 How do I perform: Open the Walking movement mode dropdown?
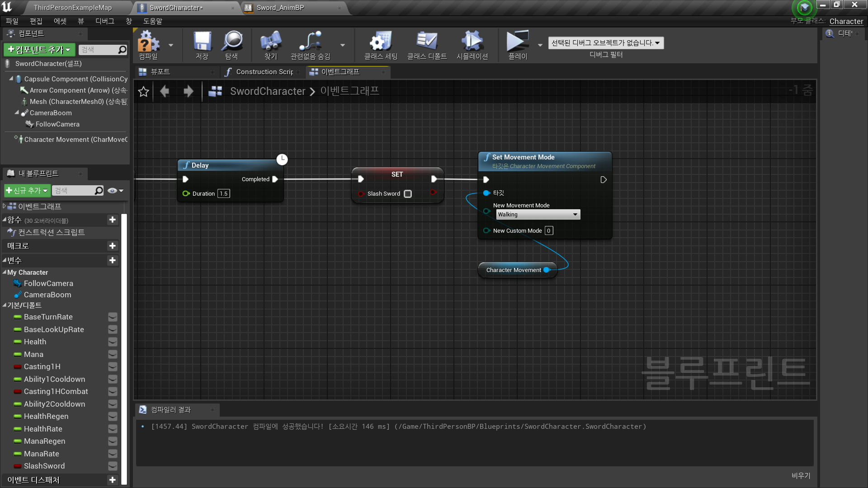pyautogui.click(x=538, y=215)
